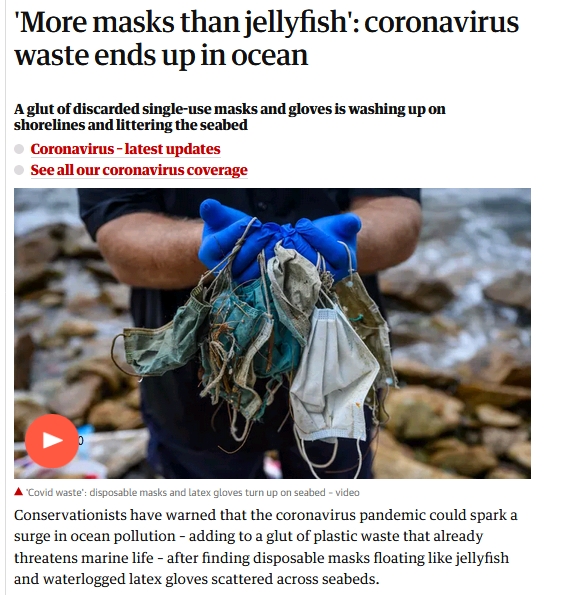Click the video thumbnail of hands holding masks
Image resolution: width=585 pixels, height=595 pixels.
(x=272, y=333)
